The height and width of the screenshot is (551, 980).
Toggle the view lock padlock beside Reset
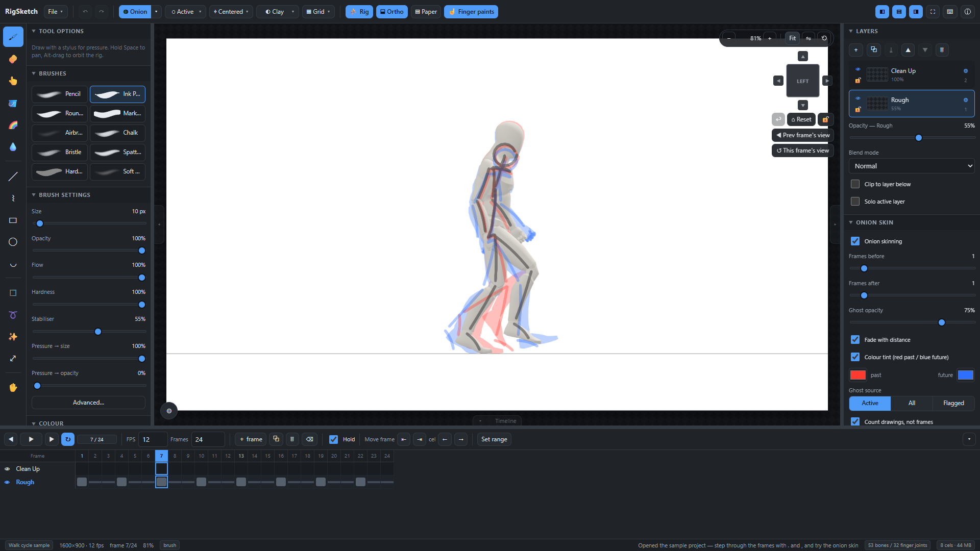coord(826,119)
